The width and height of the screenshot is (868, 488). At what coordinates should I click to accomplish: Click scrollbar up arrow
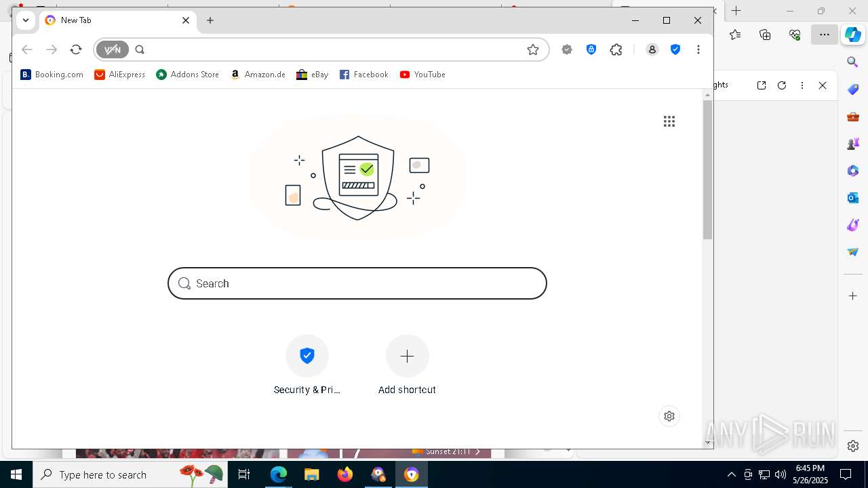click(707, 95)
